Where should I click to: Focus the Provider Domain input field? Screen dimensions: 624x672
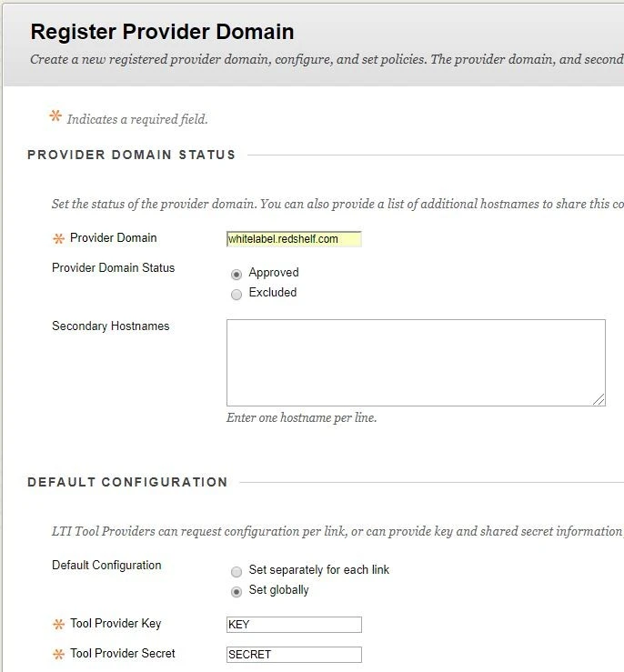click(294, 239)
